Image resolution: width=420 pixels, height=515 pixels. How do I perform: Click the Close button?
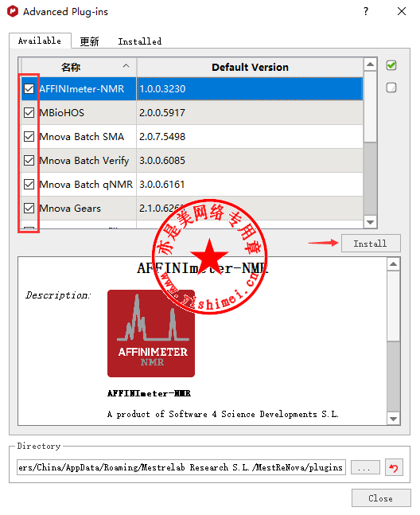(381, 498)
